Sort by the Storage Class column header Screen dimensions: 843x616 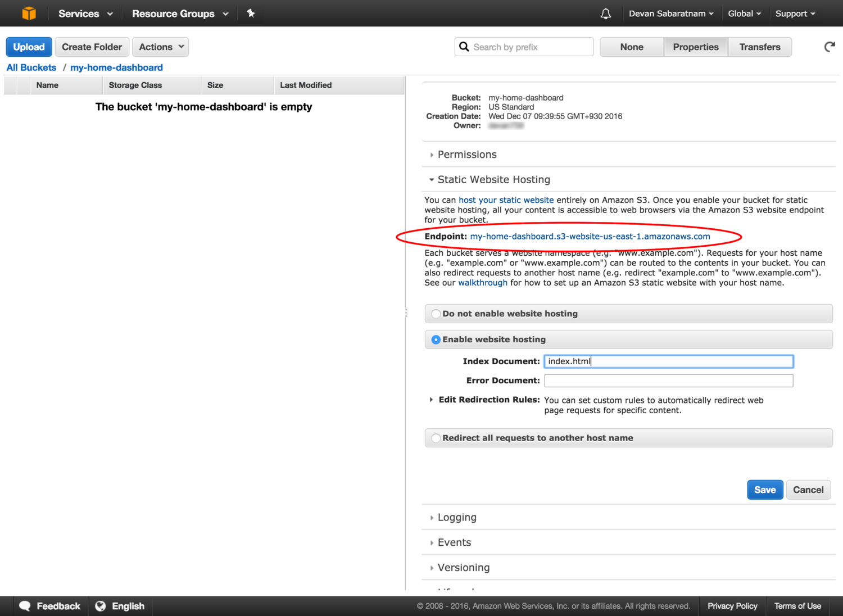point(152,85)
